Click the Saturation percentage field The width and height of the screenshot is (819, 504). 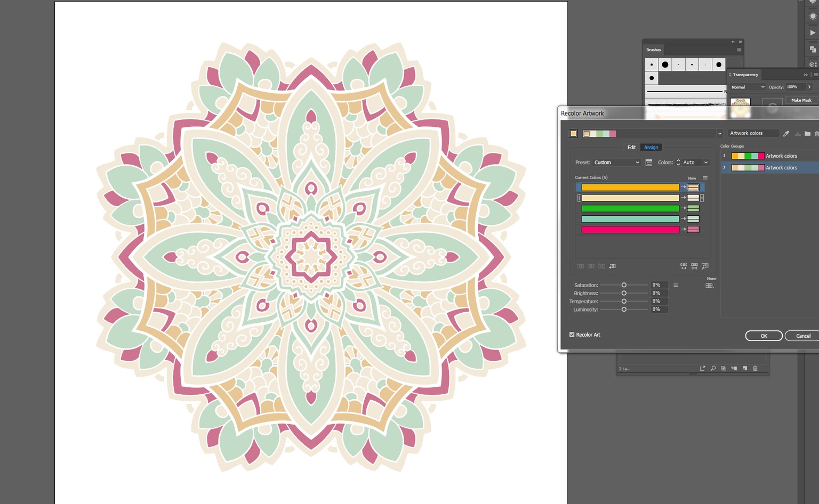point(659,285)
